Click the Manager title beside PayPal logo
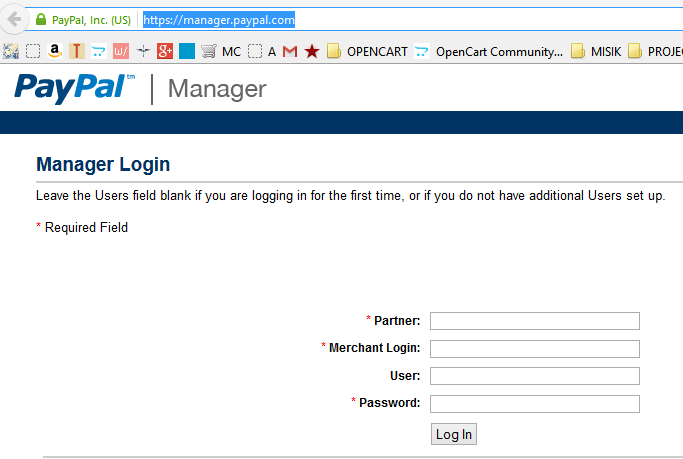The width and height of the screenshot is (683, 459). [x=217, y=89]
